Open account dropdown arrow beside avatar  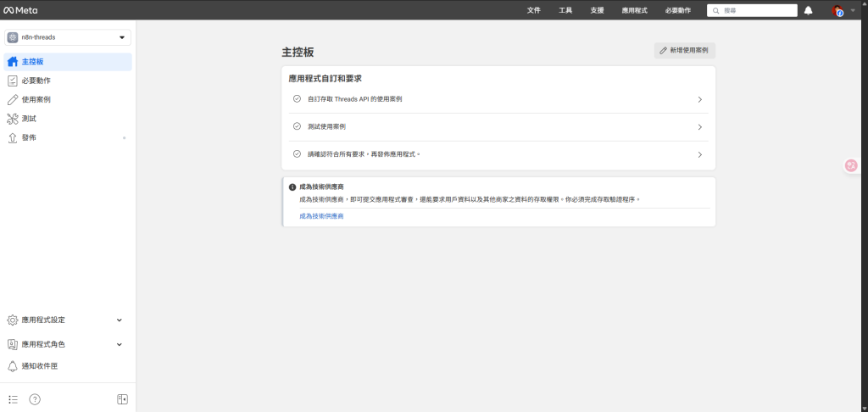[853, 10]
